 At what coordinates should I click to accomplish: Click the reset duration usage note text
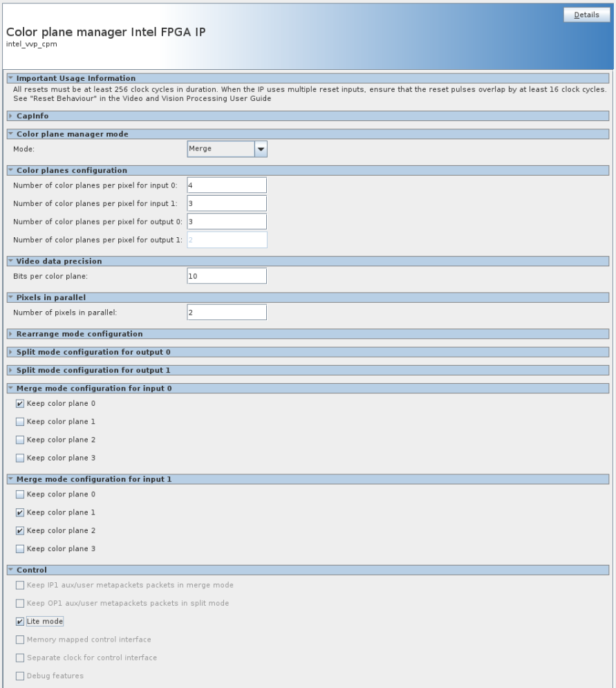(310, 94)
